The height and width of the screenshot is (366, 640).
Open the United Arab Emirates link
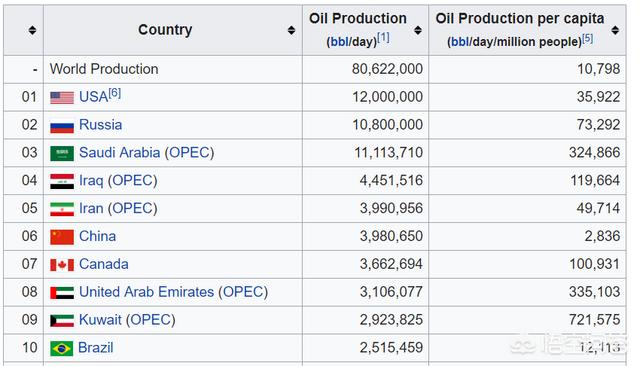tap(147, 292)
